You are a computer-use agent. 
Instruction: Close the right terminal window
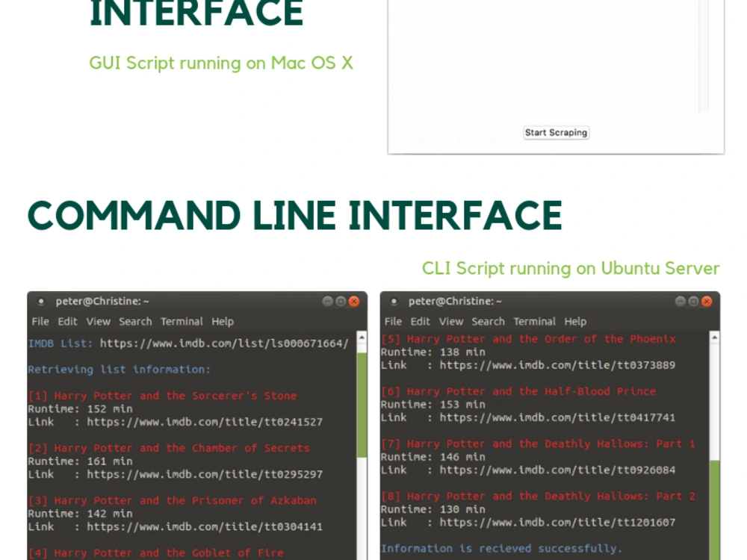coord(707,302)
